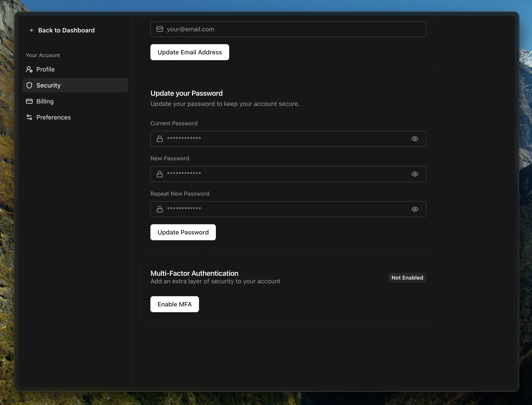The height and width of the screenshot is (405, 532).
Task: Show the New Password value
Action: click(x=415, y=174)
